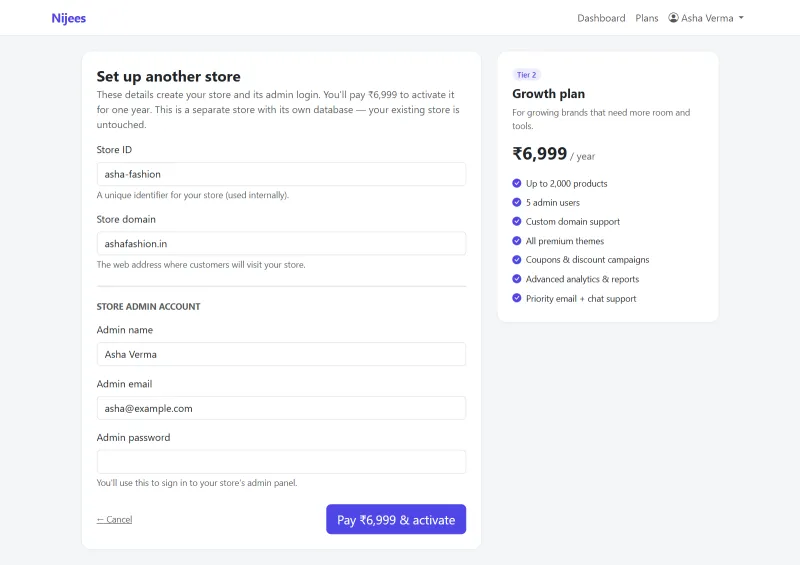
Task: Click the check icon beside All premium themes
Action: (517, 241)
